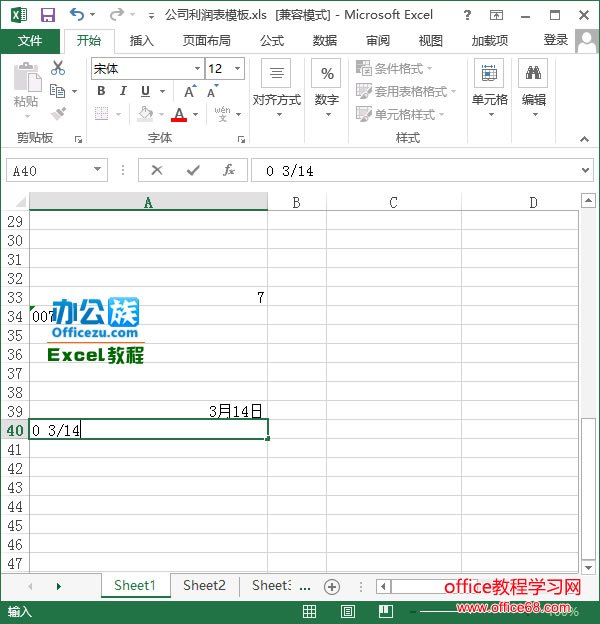The height and width of the screenshot is (624, 600).
Task: Open the 文件 (File) tab
Action: click(30, 41)
